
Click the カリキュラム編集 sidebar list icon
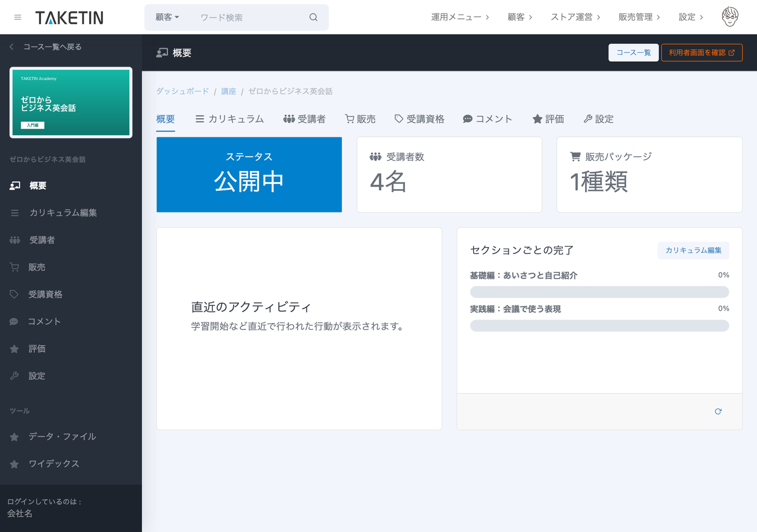[15, 213]
